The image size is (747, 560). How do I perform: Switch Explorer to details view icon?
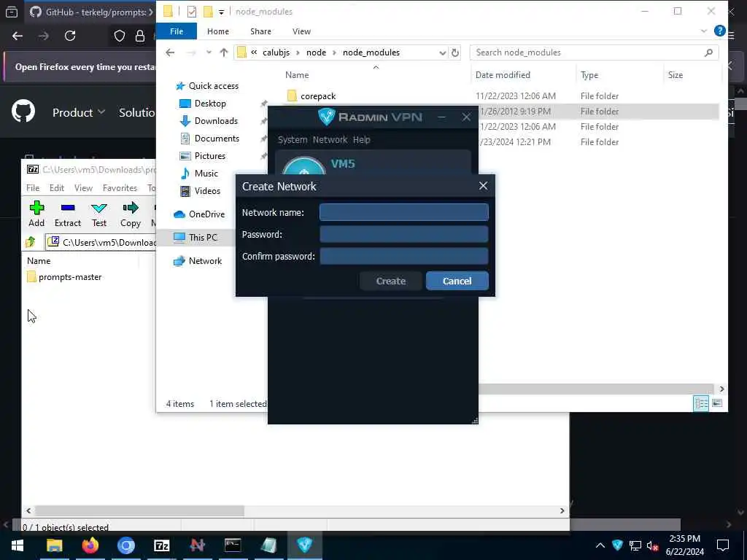(701, 403)
